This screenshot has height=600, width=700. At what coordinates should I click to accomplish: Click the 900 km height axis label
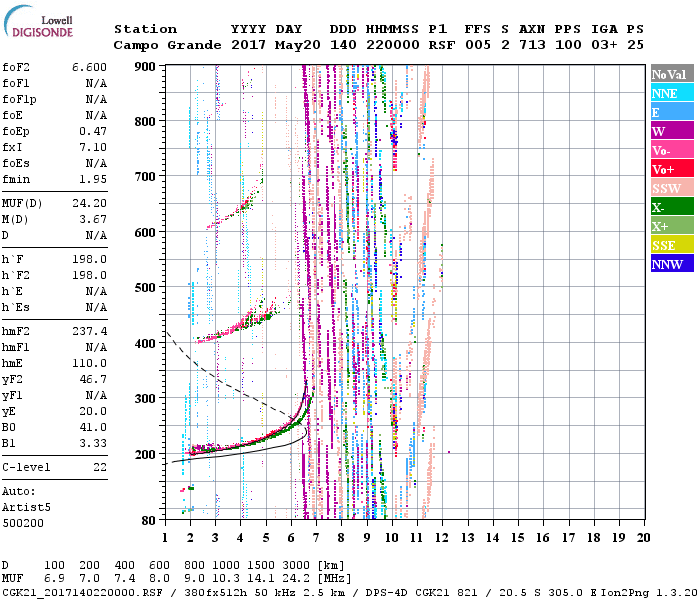point(146,66)
